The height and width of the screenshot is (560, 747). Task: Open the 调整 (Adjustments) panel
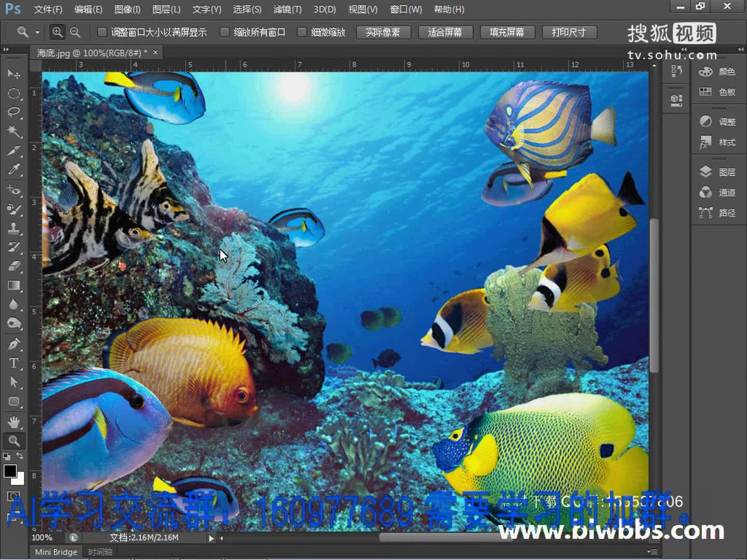tap(718, 121)
